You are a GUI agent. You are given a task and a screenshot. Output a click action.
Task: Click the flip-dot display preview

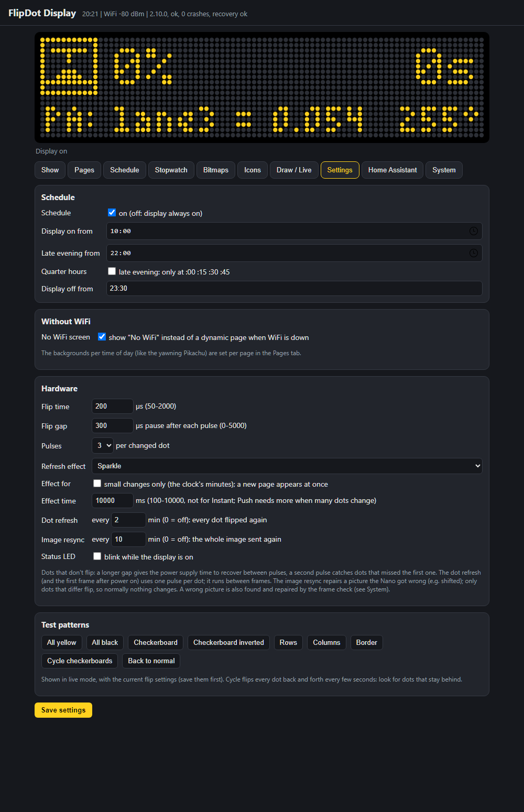pyautogui.click(x=262, y=87)
